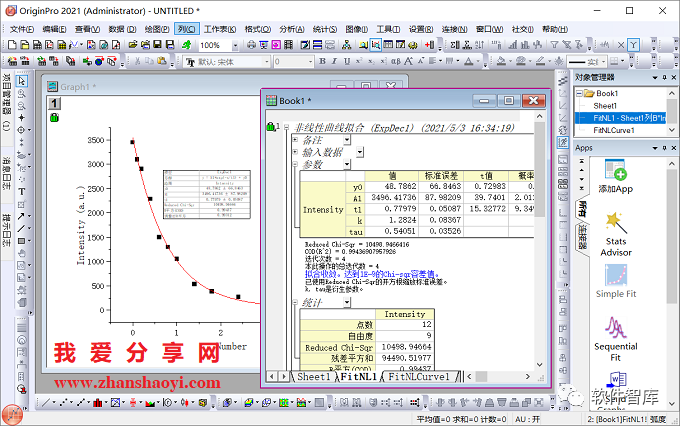Click the green Recalculate running-man icon

pos(186,45)
